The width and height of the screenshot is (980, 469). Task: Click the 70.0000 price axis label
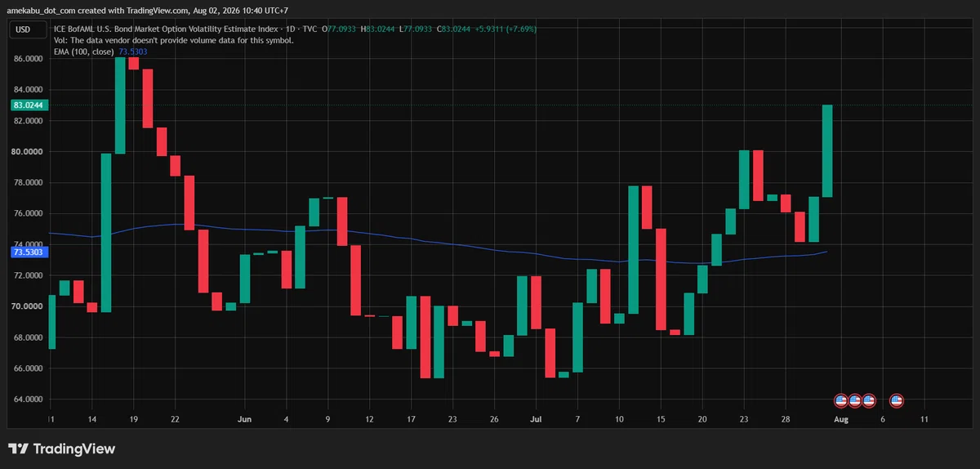29,306
